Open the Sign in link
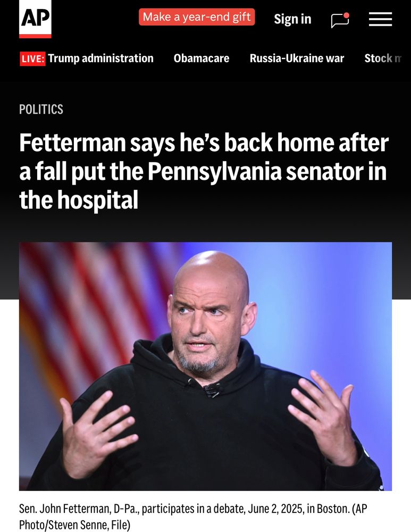The height and width of the screenshot is (532, 411). tap(292, 19)
